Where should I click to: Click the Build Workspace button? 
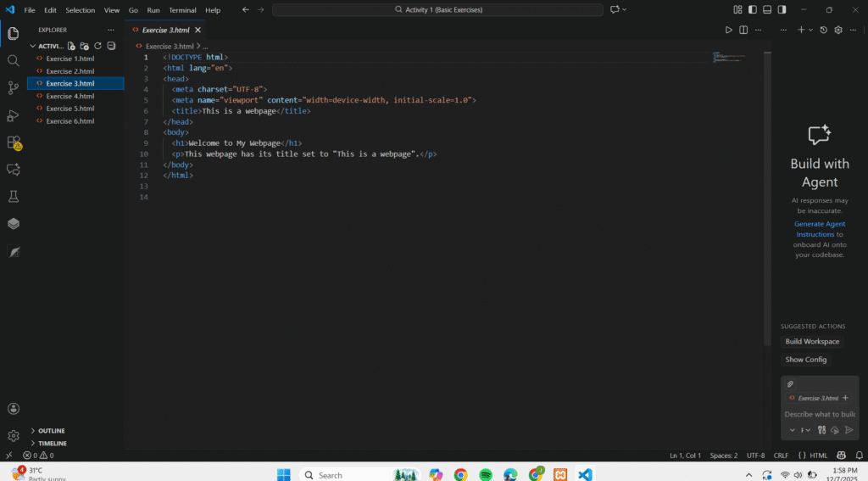point(812,342)
